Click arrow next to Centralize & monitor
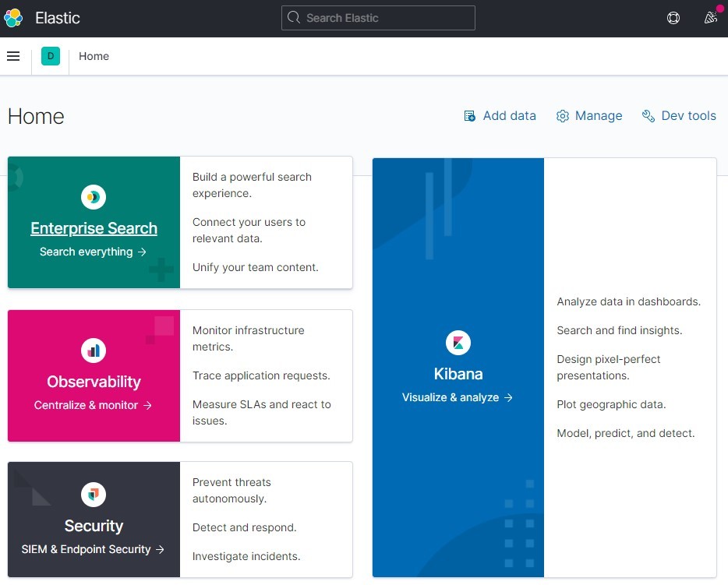The width and height of the screenshot is (728, 585). pyautogui.click(x=147, y=406)
